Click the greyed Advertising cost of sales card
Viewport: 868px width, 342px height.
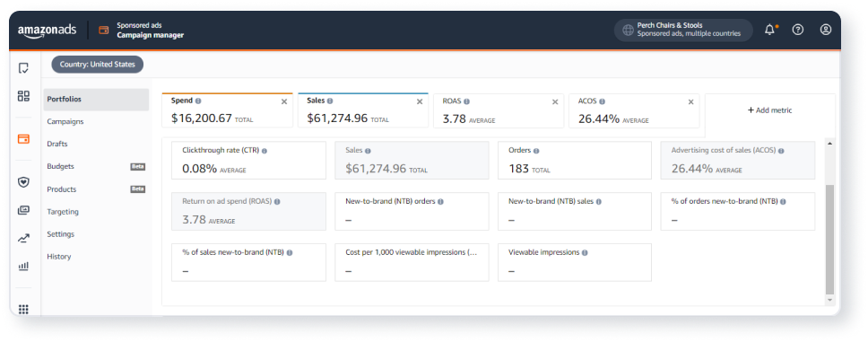pos(738,160)
